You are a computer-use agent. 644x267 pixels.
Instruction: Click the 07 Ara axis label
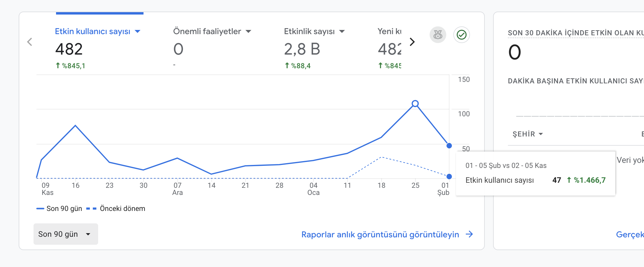[178, 189]
